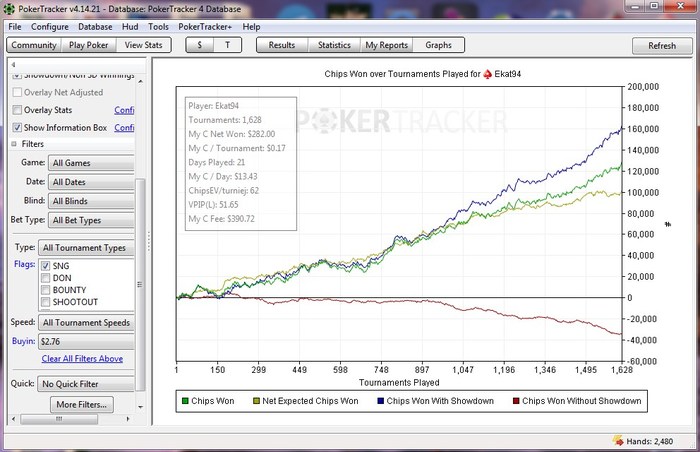The image size is (700, 452).
Task: Click Clear All Filters Above link
Action: (x=82, y=359)
